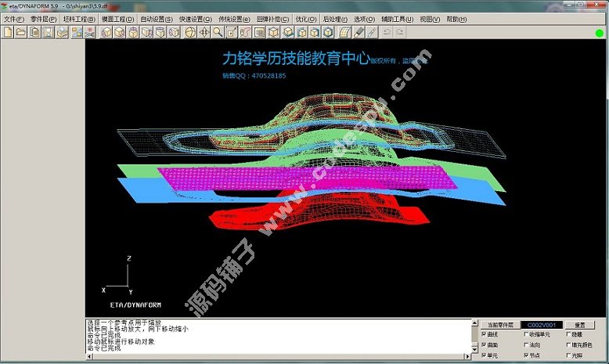Enable the 填充颜色 checkbox
Screen dimensions: 609x364
pos(568,344)
